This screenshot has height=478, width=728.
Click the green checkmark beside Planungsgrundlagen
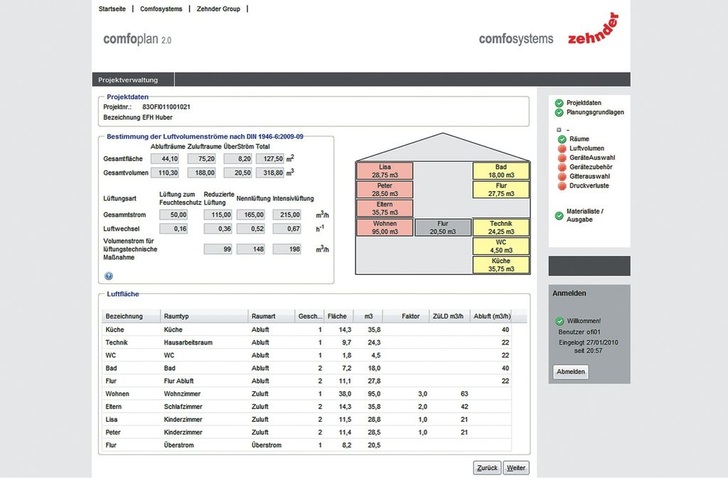tap(559, 113)
